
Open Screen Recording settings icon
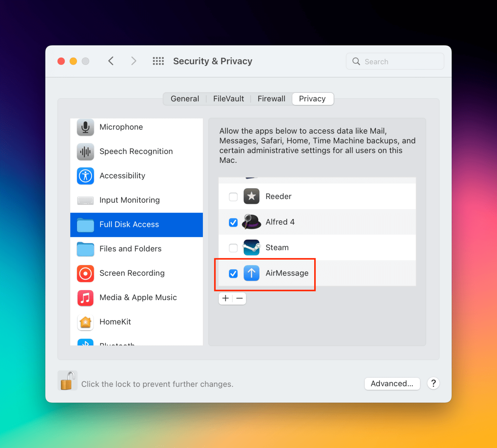tap(85, 274)
